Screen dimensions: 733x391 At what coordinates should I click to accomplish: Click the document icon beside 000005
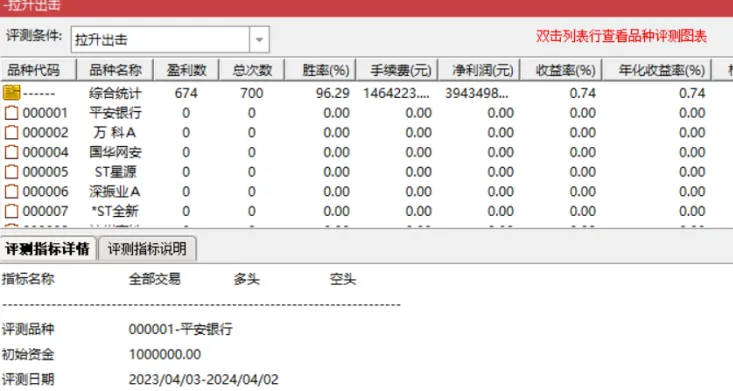[11, 172]
